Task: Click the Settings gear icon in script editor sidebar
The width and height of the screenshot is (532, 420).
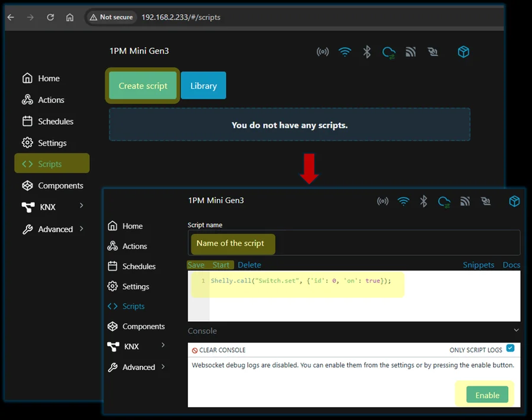Action: [112, 286]
